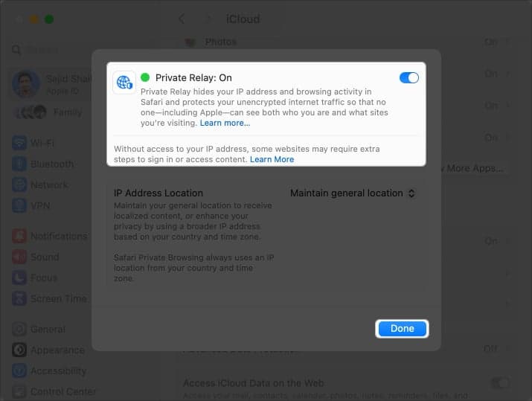Open the Family avatars in the sidebar
532x401 pixels.
[31, 112]
